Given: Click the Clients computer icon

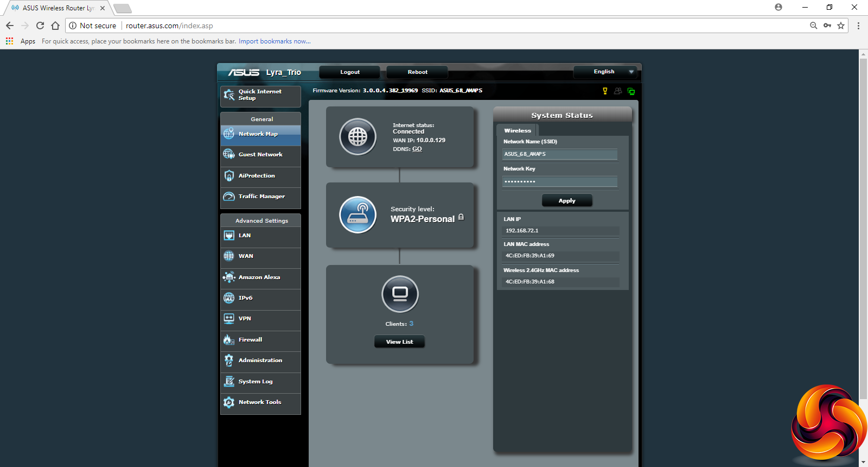Looking at the screenshot, I should pos(400,294).
